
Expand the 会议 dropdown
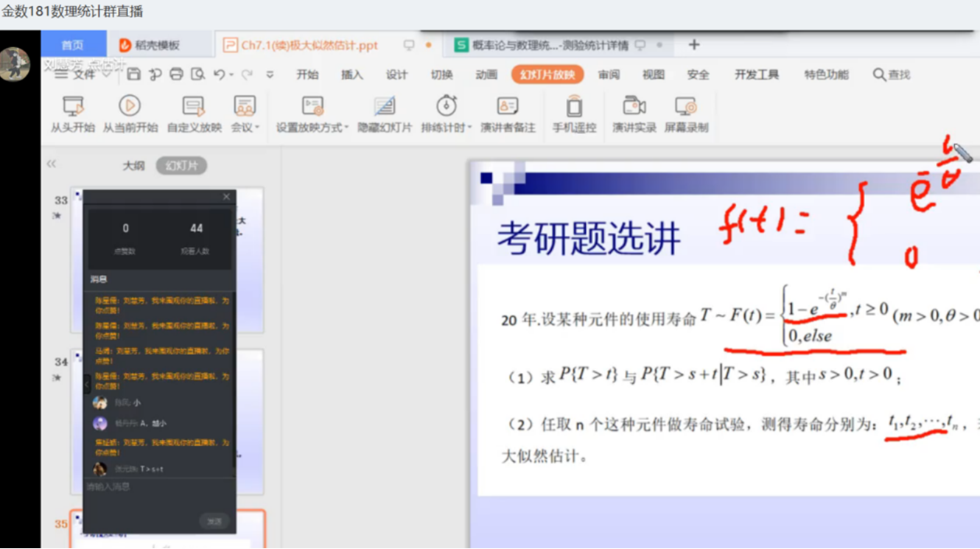pyautogui.click(x=257, y=127)
